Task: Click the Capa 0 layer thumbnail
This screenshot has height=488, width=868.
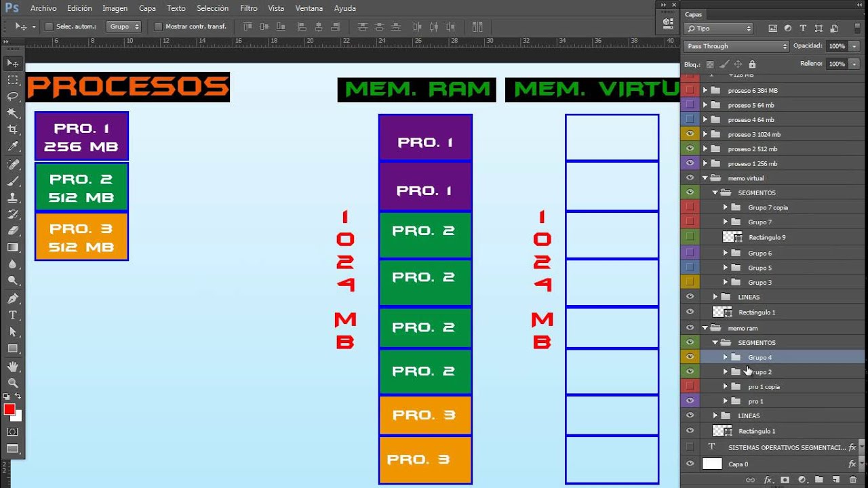Action: (712, 464)
